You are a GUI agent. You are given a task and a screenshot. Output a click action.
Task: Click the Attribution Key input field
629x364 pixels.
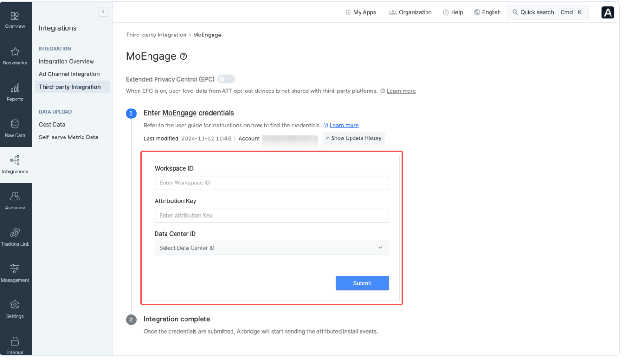click(272, 216)
